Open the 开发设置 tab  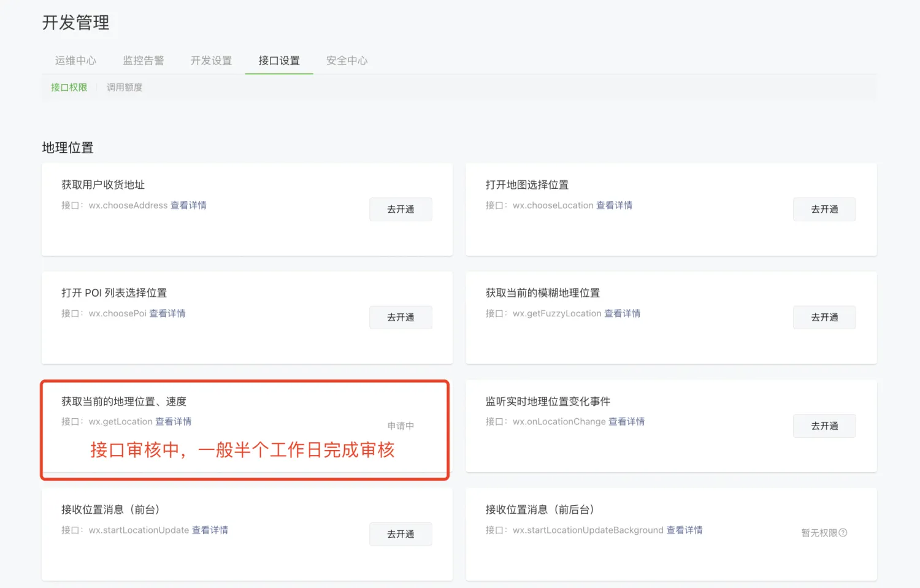click(x=211, y=61)
